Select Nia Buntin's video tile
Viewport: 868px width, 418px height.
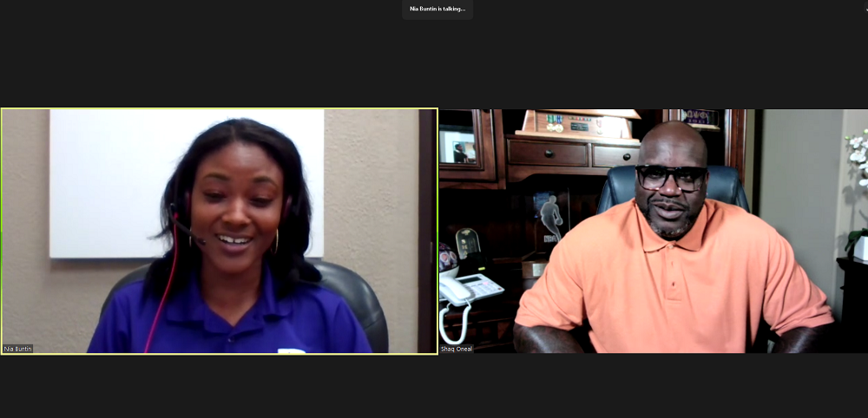[219, 231]
